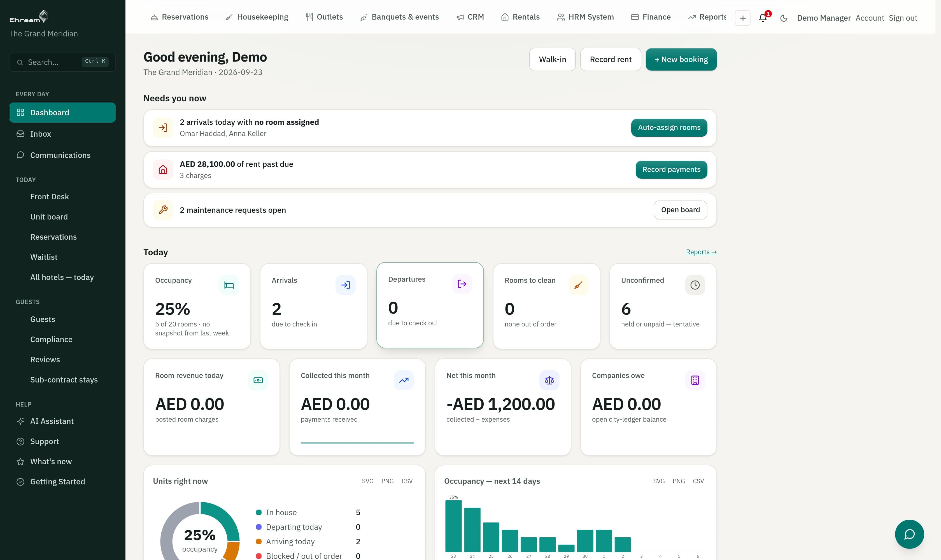Image resolution: width=941 pixels, height=560 pixels.
Task: Click the Collected this month trend icon
Action: [404, 380]
